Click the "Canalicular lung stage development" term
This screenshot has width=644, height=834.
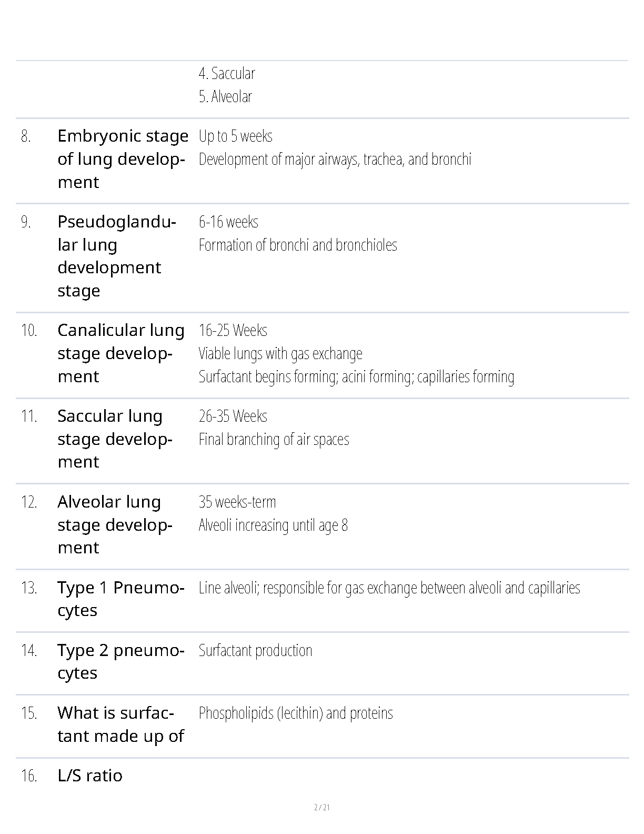point(120,353)
